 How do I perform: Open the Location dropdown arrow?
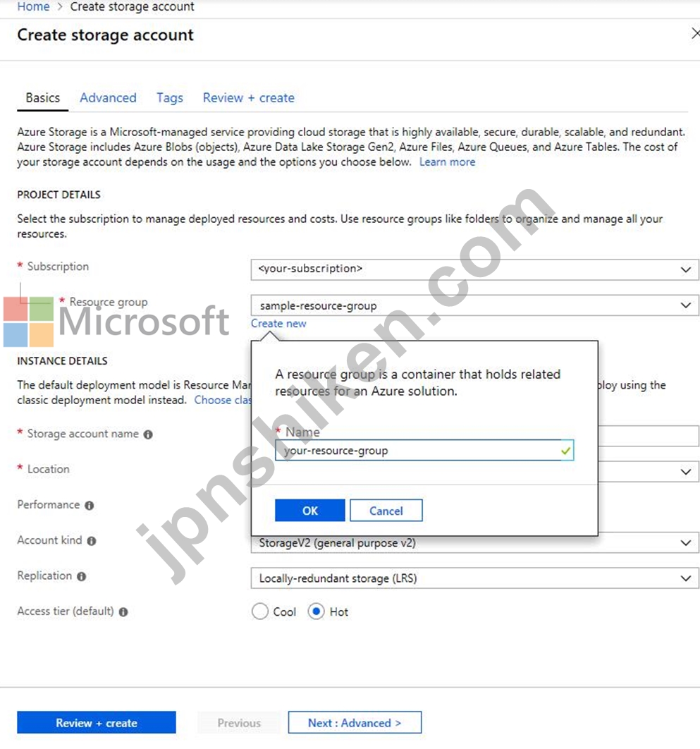(x=686, y=472)
